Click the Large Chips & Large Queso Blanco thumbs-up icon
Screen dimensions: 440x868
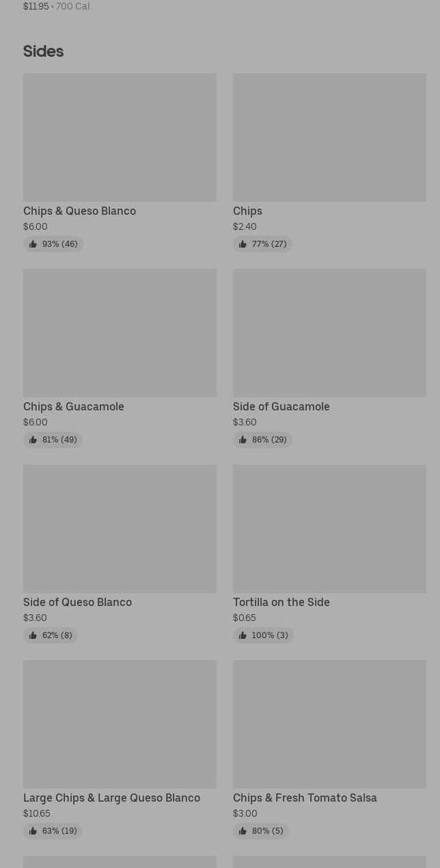33,831
